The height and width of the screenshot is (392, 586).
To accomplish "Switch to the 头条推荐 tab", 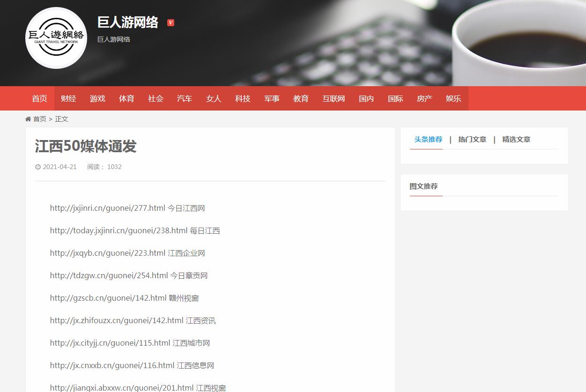I will point(428,140).
